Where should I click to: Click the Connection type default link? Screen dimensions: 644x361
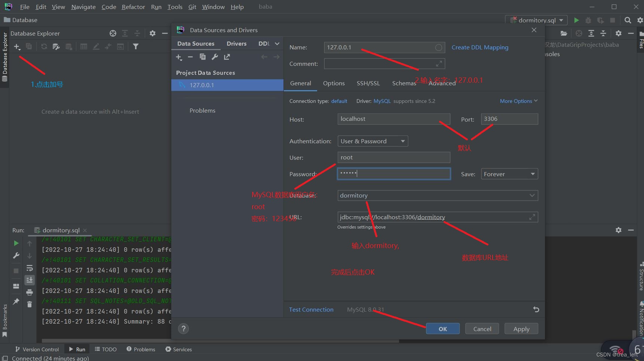pyautogui.click(x=339, y=101)
